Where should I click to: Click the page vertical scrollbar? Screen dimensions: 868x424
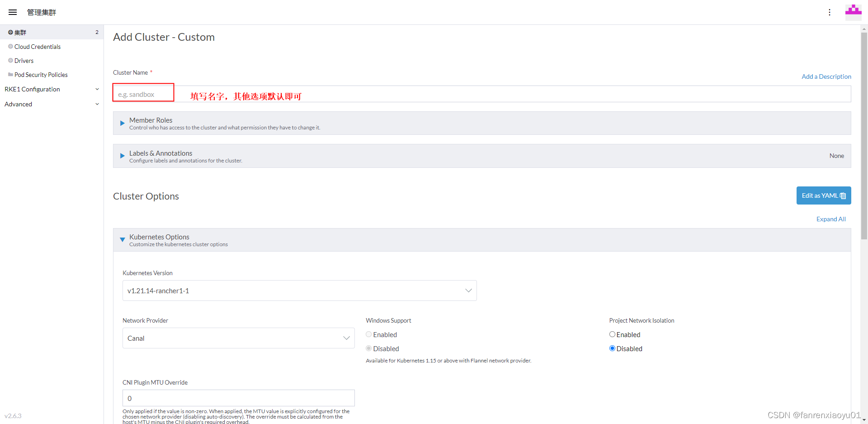864,136
